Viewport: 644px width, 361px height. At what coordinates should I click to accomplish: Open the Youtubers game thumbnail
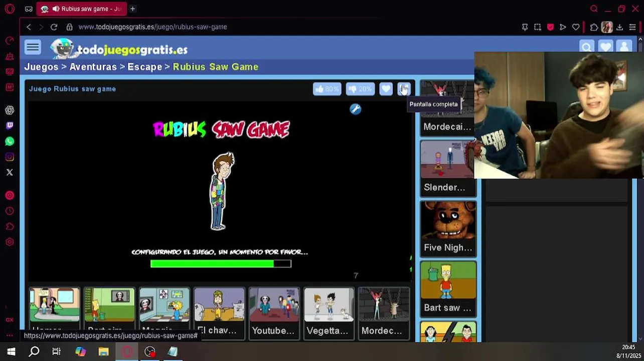click(x=274, y=313)
